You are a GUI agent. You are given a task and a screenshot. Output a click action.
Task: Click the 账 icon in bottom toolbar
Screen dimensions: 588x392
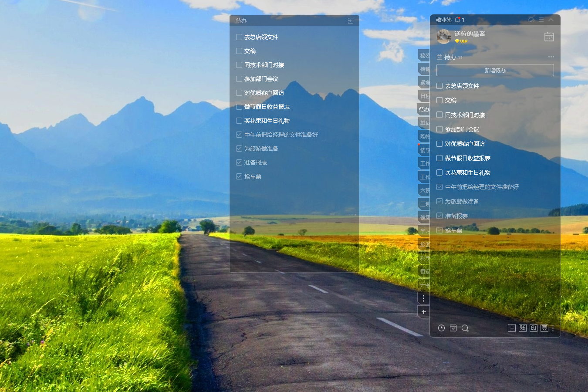[x=523, y=328]
